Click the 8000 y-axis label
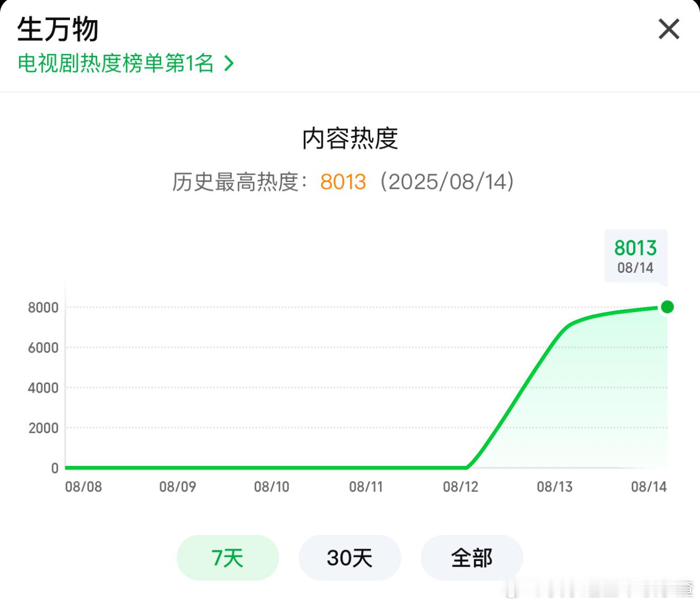 (43, 308)
